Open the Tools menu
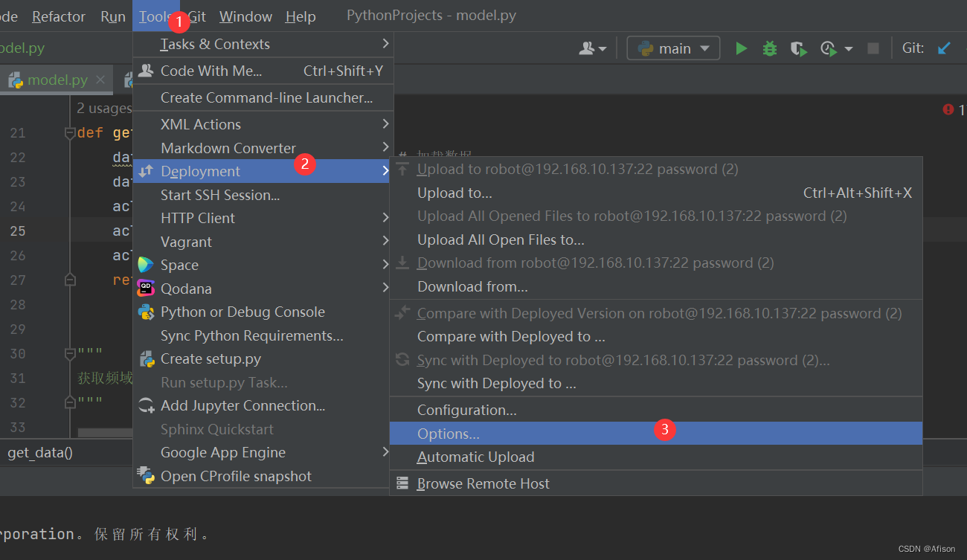 [x=155, y=16]
